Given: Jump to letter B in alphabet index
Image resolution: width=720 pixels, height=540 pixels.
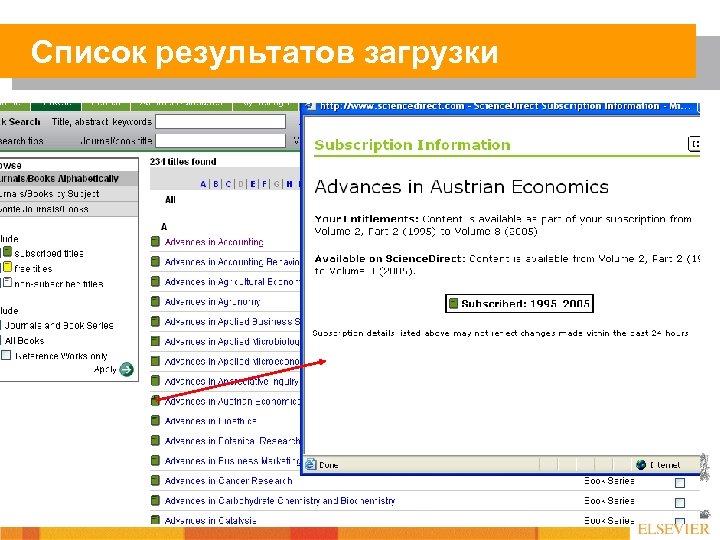Looking at the screenshot, I should tap(216, 184).
